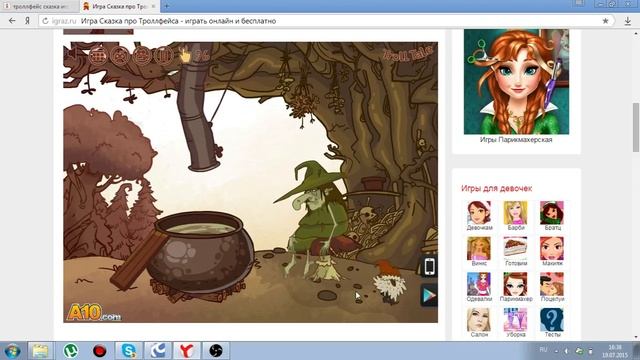Open the 'Одевалки' category icon
Image resolution: width=640 pixels, height=360 pixels.
point(479,284)
